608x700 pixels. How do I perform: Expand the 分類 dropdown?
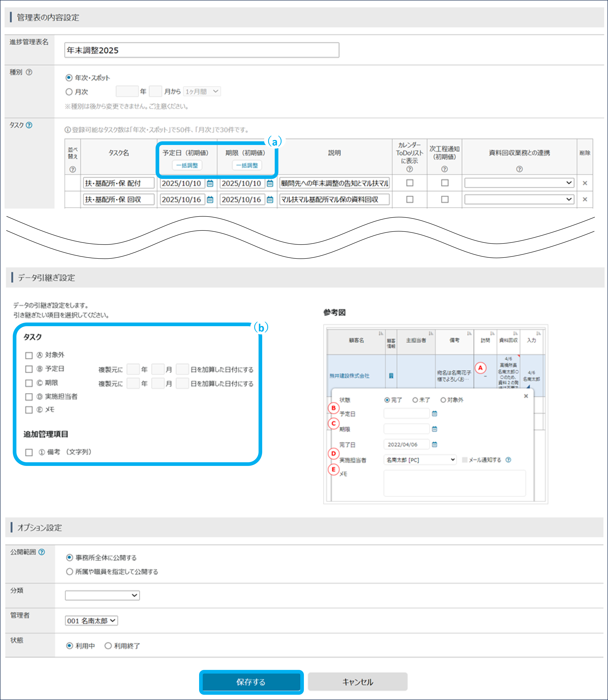(102, 595)
